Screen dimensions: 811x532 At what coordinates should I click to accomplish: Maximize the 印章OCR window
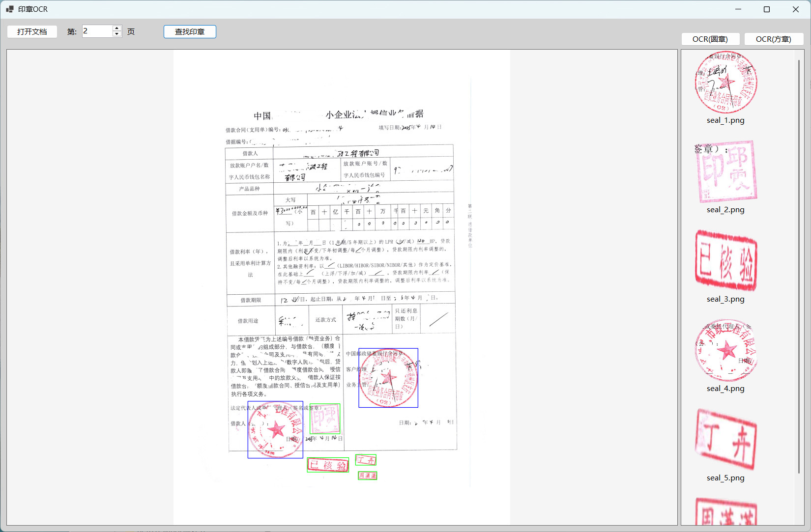(x=767, y=9)
